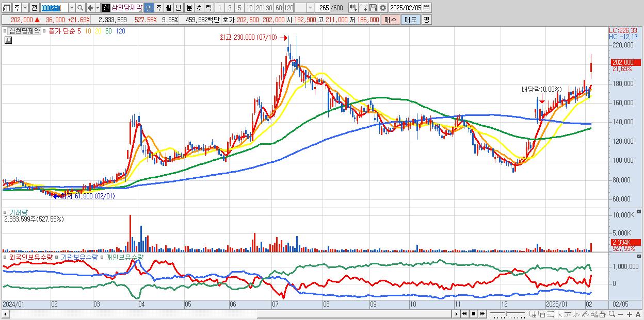The width and height of the screenshot is (644, 320).
Task: Open chart settings via the gear icon
Action: (383, 8)
